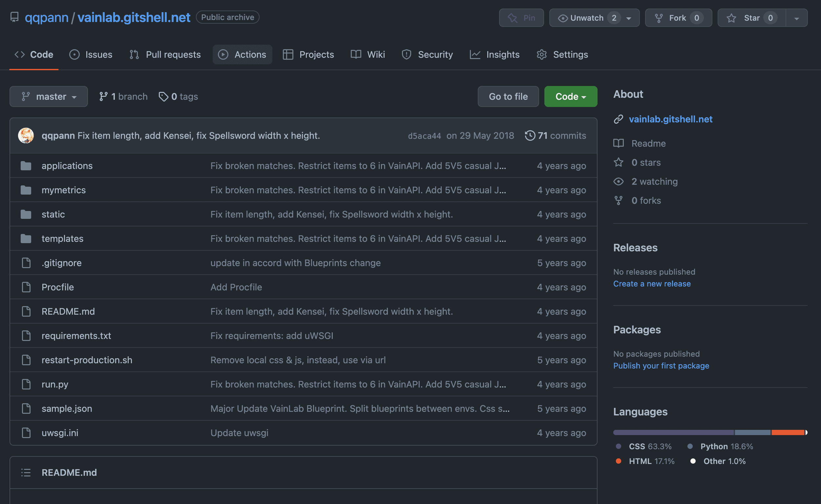Viewport: 821px width, 504px height.
Task: Open the qqpann owner link
Action: [47, 17]
